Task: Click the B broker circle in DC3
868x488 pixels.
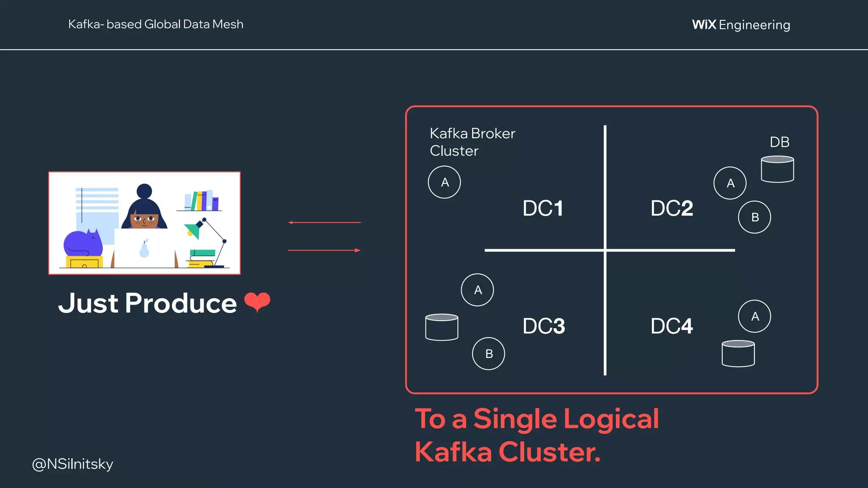Action: pos(489,354)
